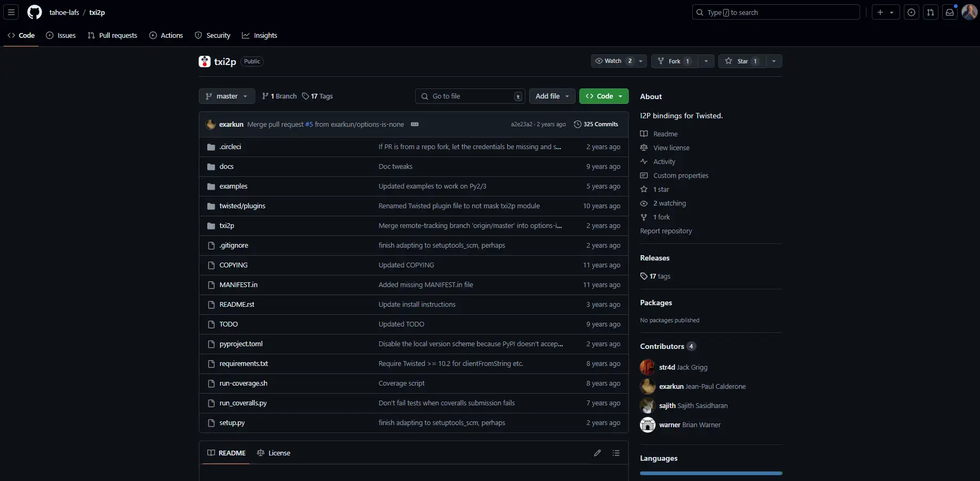Open the 325 Commits history
Viewport: 980px width, 481px height.
click(596, 125)
